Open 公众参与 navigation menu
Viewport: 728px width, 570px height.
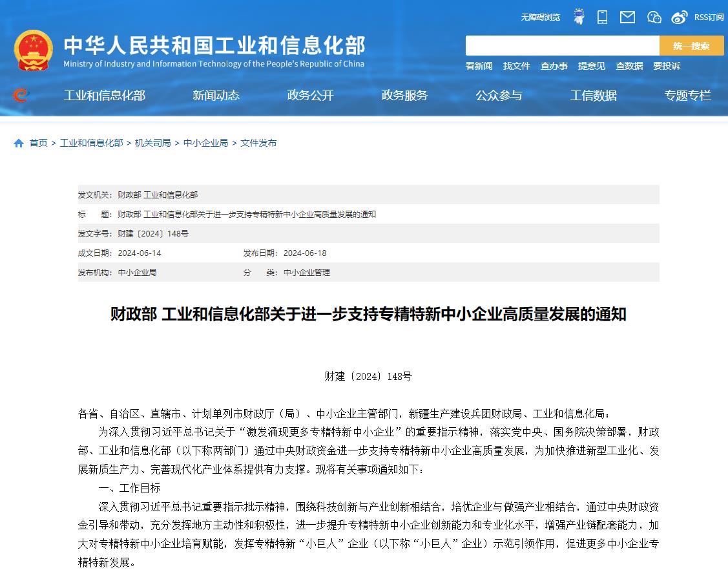pos(499,95)
